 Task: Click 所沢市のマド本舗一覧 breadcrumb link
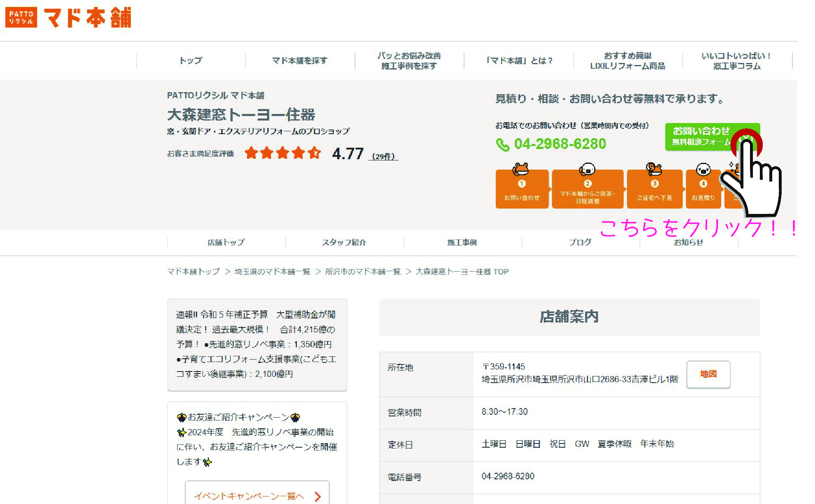pyautogui.click(x=363, y=272)
